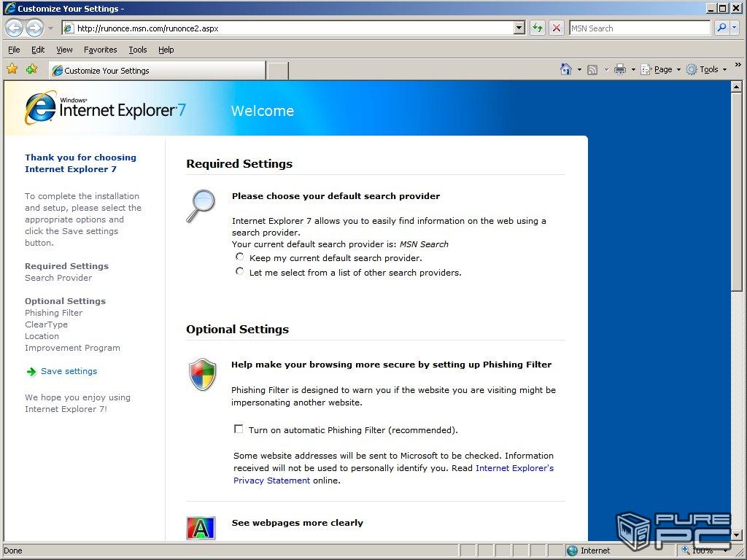Click the green Save settings arrow icon
Viewport: 747px width, 560px height.
pyautogui.click(x=31, y=371)
